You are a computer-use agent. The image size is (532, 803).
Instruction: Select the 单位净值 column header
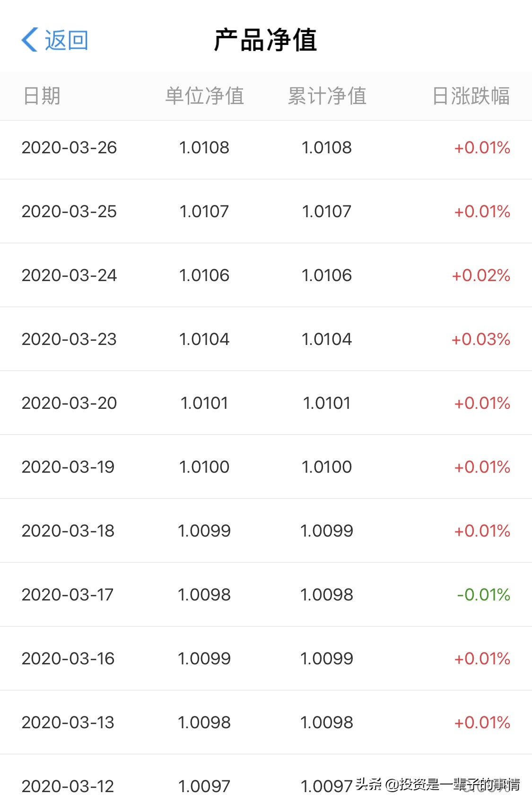[x=204, y=96]
